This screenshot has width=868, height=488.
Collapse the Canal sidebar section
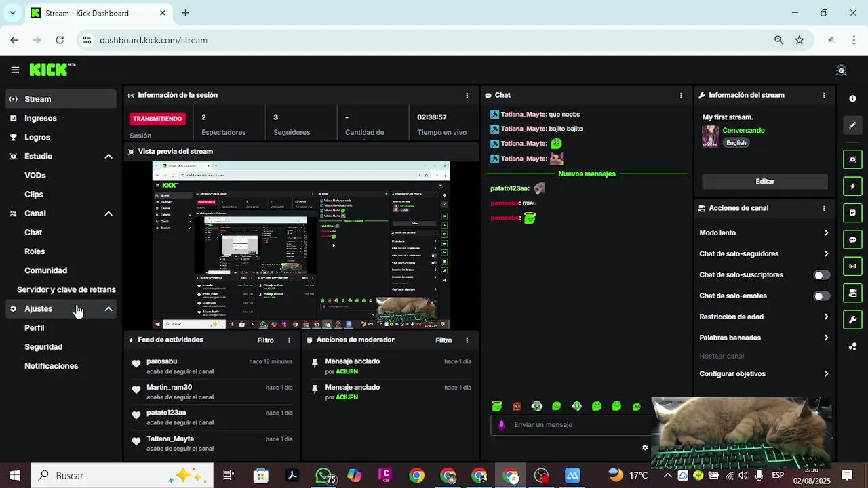point(108,213)
